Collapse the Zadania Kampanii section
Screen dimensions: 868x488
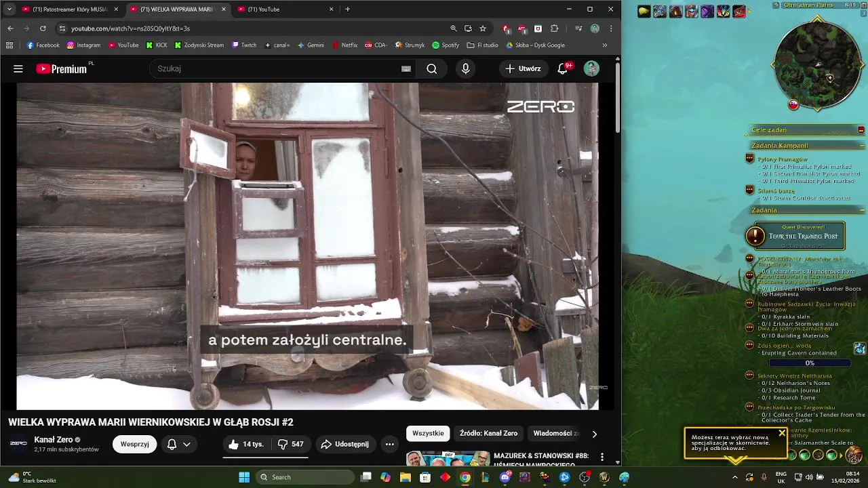pyautogui.click(x=863, y=146)
